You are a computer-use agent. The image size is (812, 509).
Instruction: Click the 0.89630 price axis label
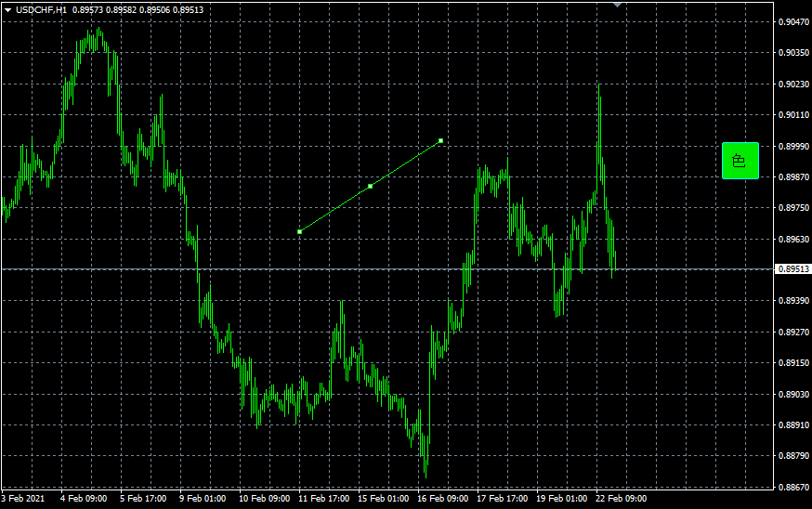click(x=793, y=240)
